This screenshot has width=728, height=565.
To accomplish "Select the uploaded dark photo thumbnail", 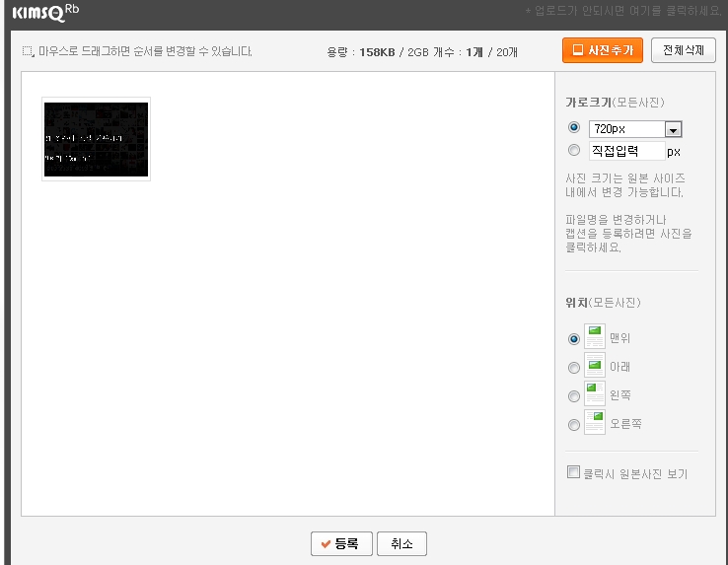I will tap(96, 139).
